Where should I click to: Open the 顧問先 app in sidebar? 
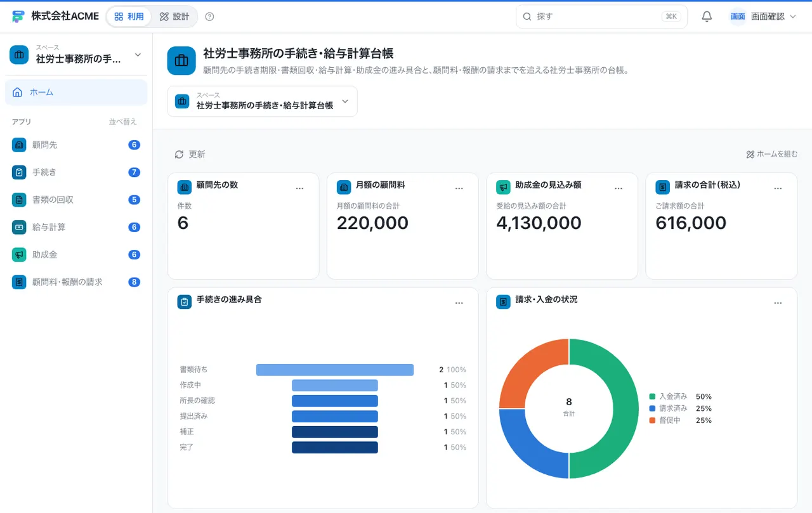click(x=76, y=145)
